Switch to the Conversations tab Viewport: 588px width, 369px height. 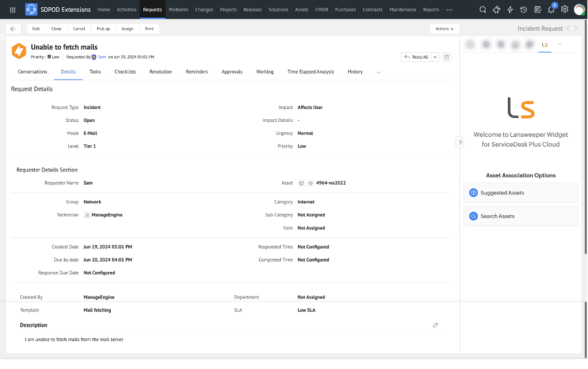[x=33, y=72]
